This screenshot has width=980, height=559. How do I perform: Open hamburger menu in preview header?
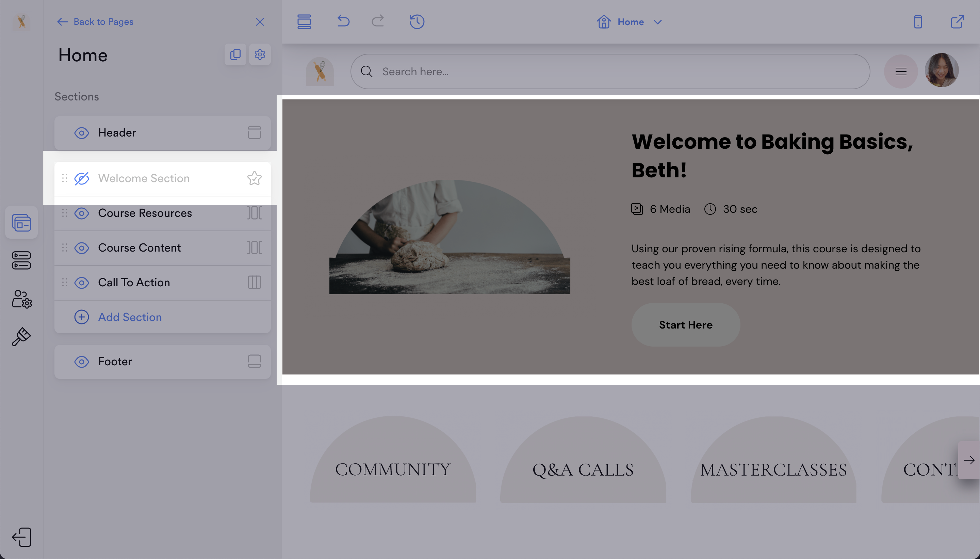[901, 71]
